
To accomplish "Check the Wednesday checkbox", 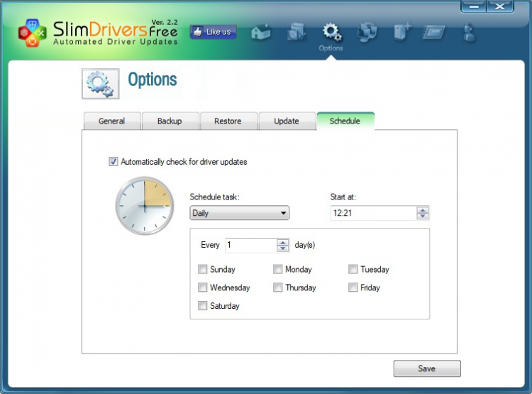I will click(x=203, y=288).
